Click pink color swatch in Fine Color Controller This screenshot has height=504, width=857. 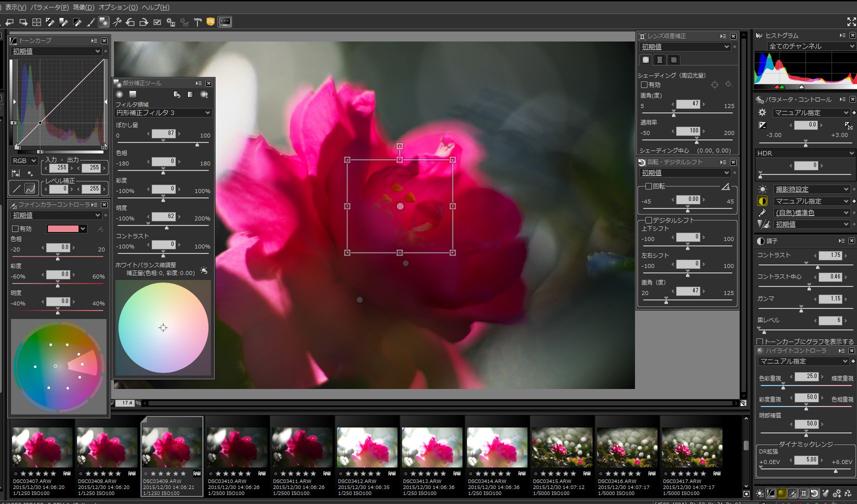[x=63, y=229]
